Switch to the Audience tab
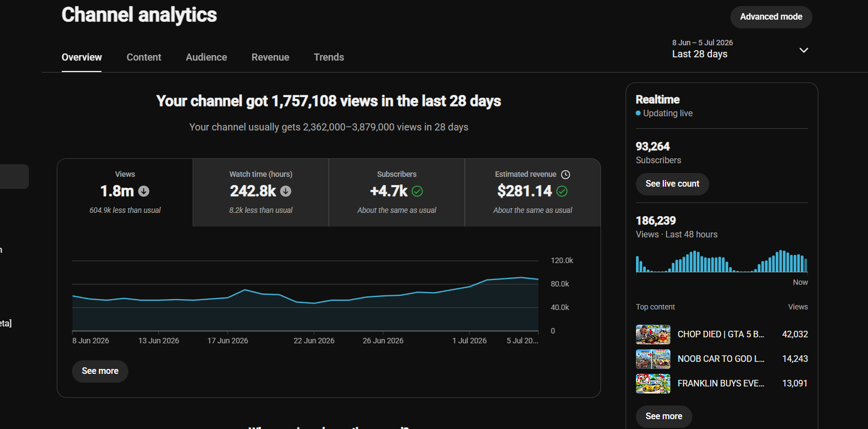Image resolution: width=868 pixels, height=429 pixels. (206, 57)
